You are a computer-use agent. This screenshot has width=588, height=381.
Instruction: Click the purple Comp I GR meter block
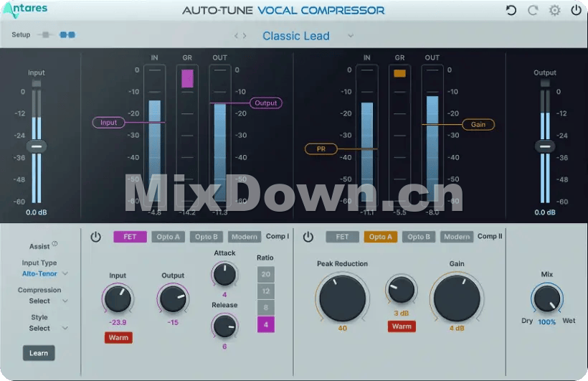(x=187, y=78)
